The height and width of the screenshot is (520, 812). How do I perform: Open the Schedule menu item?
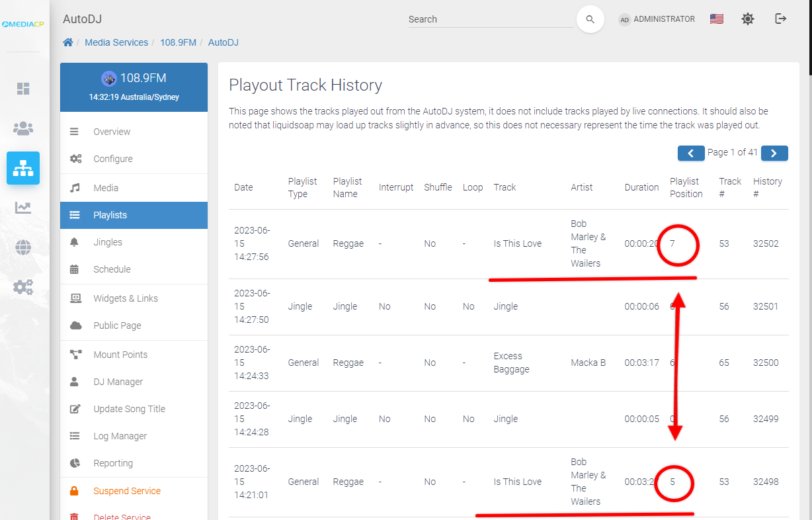(x=112, y=269)
